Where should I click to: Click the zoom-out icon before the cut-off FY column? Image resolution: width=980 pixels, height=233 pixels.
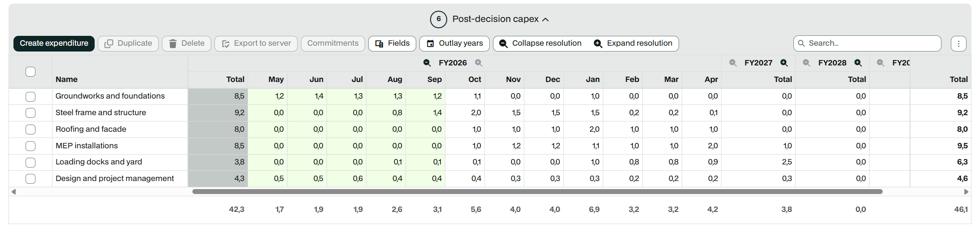click(x=880, y=63)
